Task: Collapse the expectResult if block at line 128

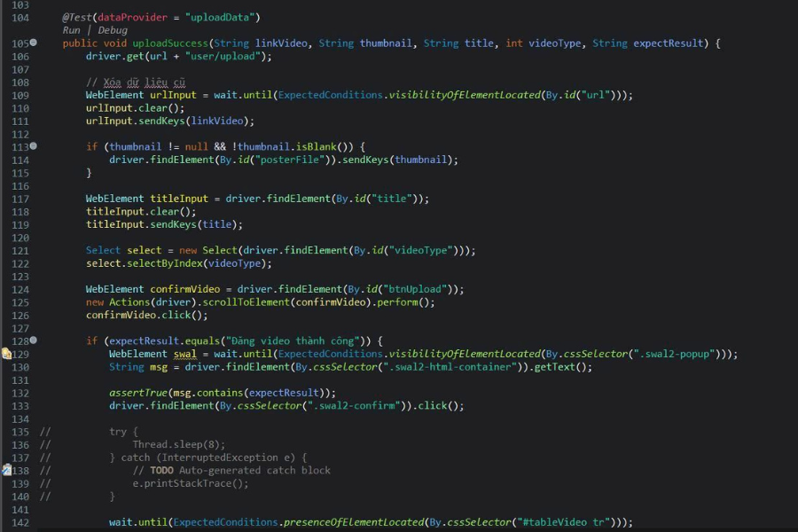Action: point(34,340)
